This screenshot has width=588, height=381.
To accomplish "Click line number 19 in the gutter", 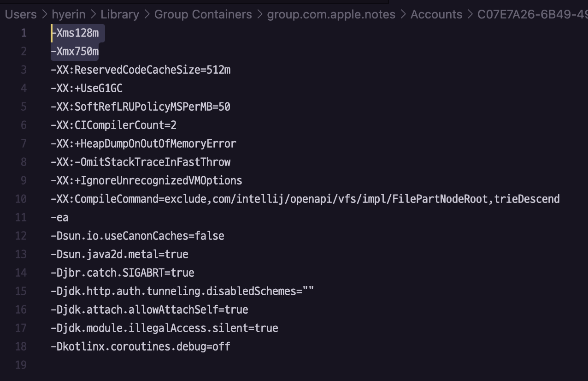I will (x=21, y=365).
